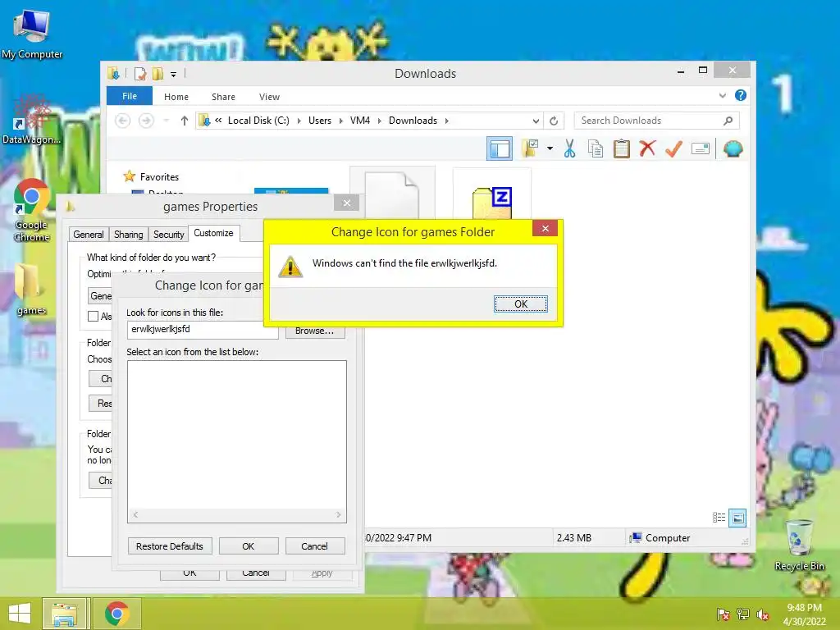Close the Change Icon for games Folder warning

point(545,229)
